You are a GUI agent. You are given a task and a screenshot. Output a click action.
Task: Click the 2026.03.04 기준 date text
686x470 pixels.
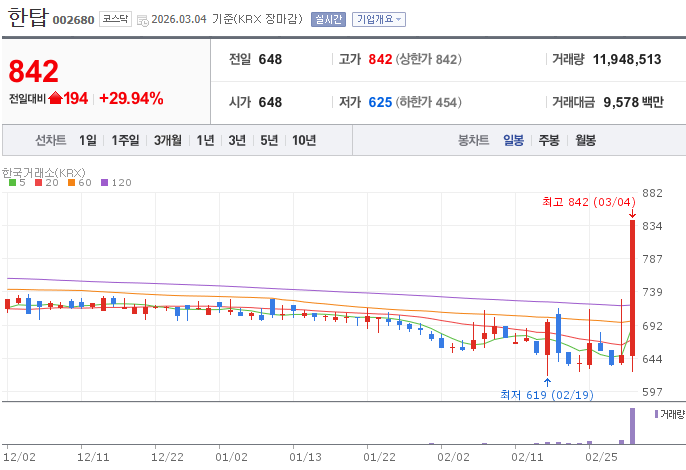(226, 19)
